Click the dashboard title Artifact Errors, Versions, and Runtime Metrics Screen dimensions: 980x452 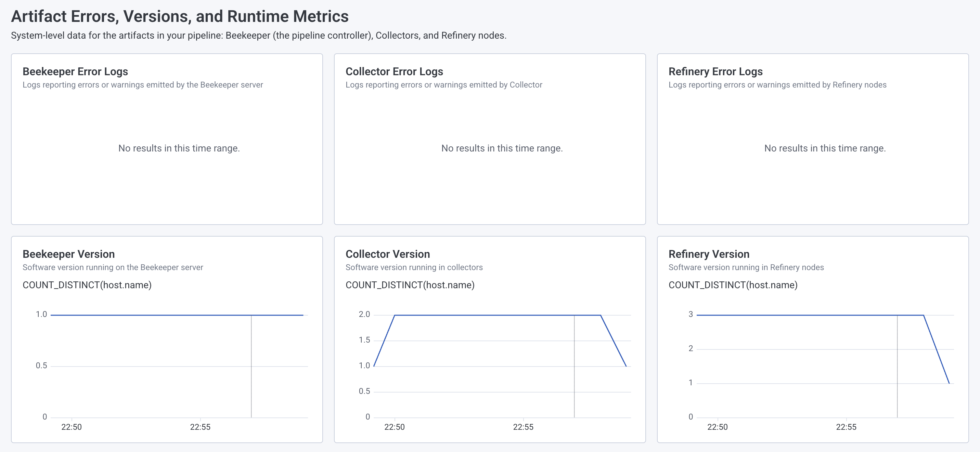[x=180, y=16]
